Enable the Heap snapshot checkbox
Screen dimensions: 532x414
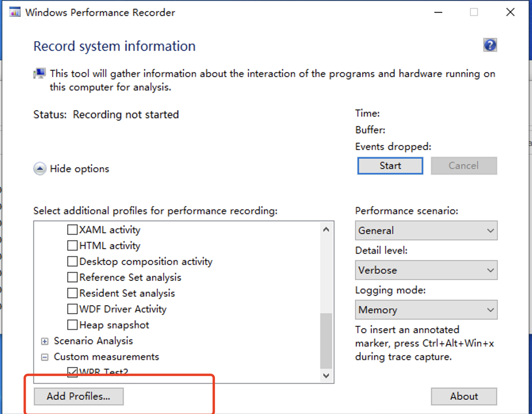[x=72, y=325]
